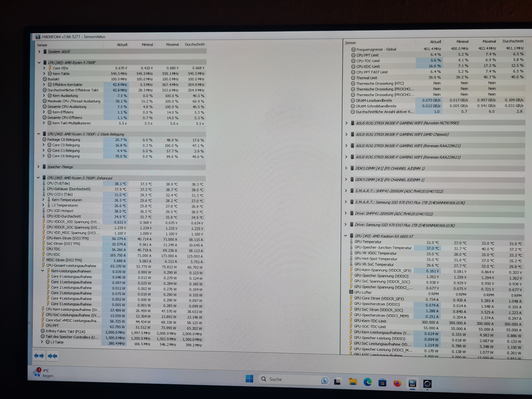This screenshot has width=532, height=399.
Task: Expand the Core VIDs tree item
Action: [x=44, y=68]
